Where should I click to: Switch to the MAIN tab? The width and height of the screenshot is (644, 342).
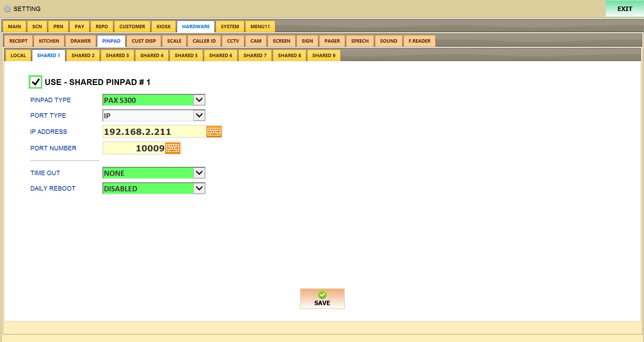pos(14,26)
